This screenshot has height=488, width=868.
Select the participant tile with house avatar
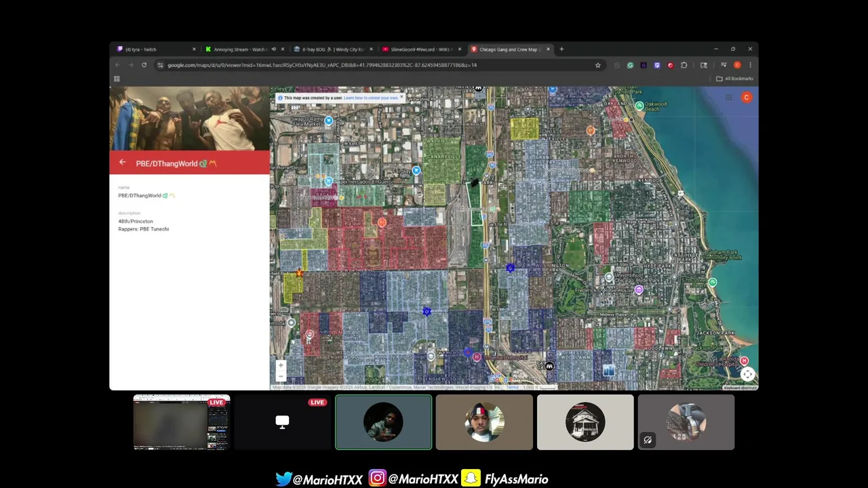pos(585,422)
